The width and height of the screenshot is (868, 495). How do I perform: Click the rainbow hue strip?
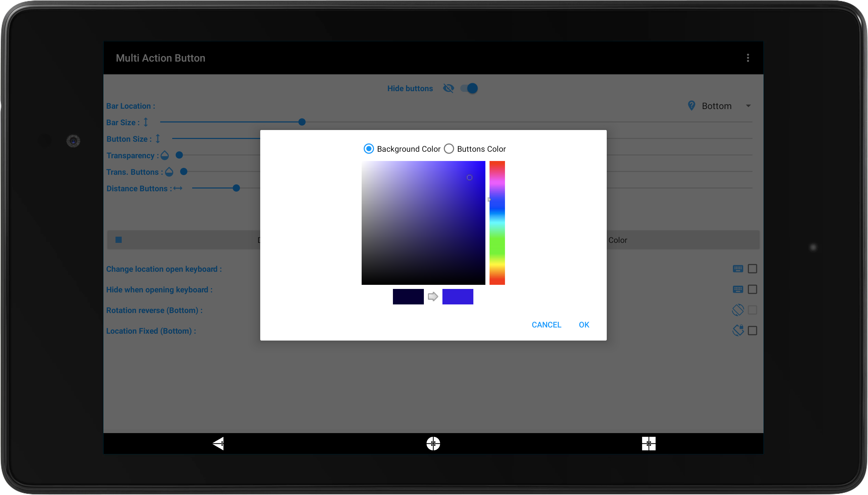497,223
